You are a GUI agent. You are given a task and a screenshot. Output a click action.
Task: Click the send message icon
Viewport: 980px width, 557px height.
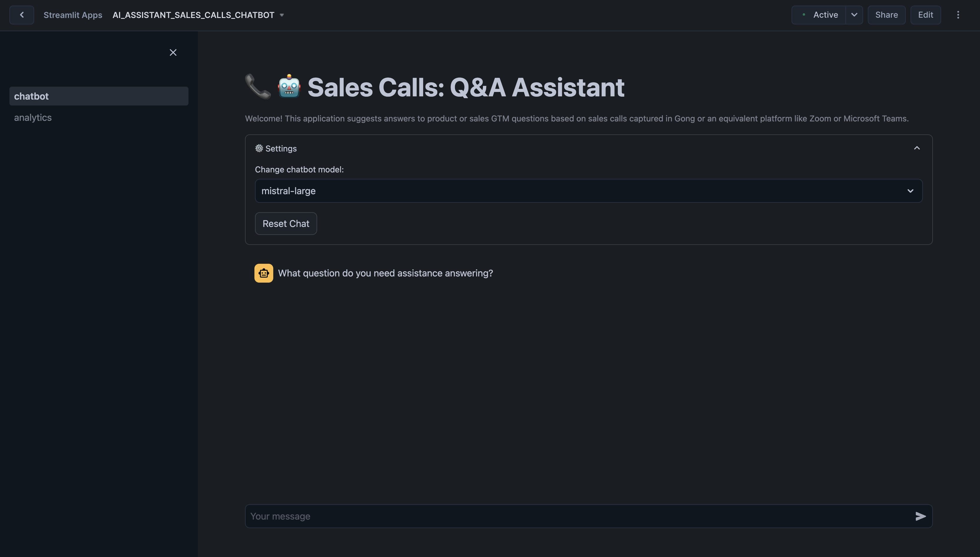pos(921,516)
